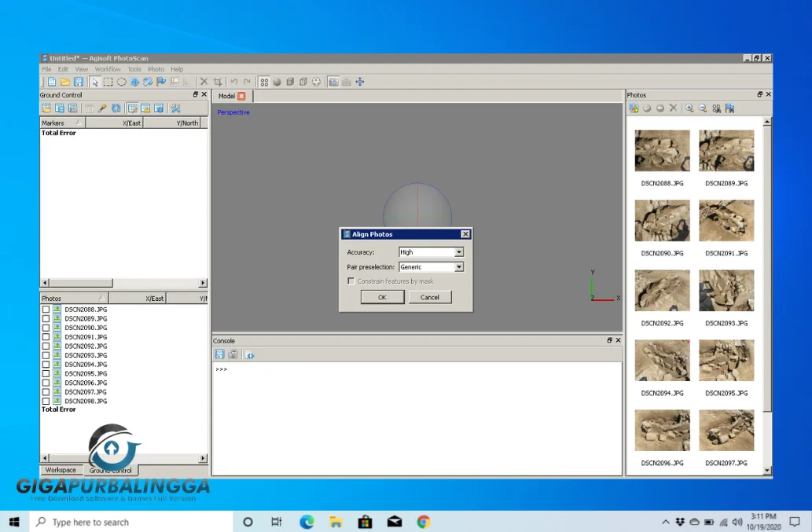Select the navigation arrow tool in the toolbar
The height and width of the screenshot is (532, 812).
tap(95, 81)
